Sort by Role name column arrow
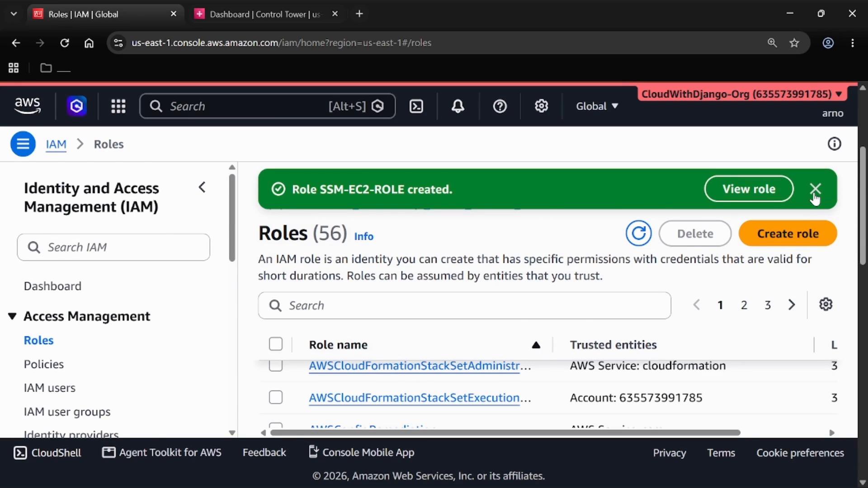The height and width of the screenshot is (488, 868). tap(536, 345)
